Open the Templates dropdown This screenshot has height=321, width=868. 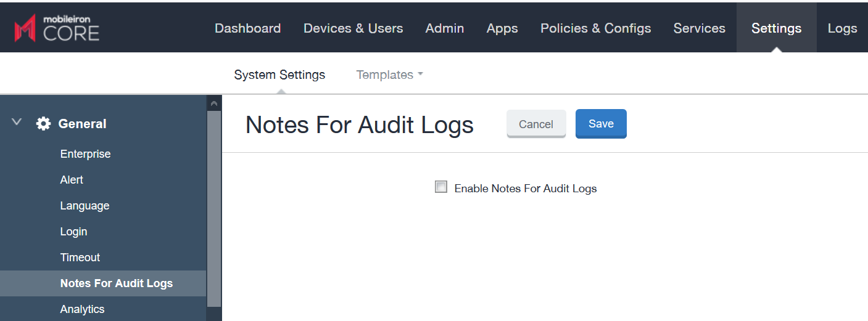pyautogui.click(x=389, y=75)
